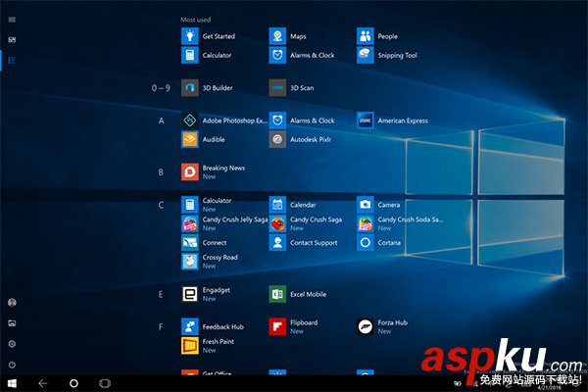
Task: Open the Forza Hub icon
Action: click(366, 326)
